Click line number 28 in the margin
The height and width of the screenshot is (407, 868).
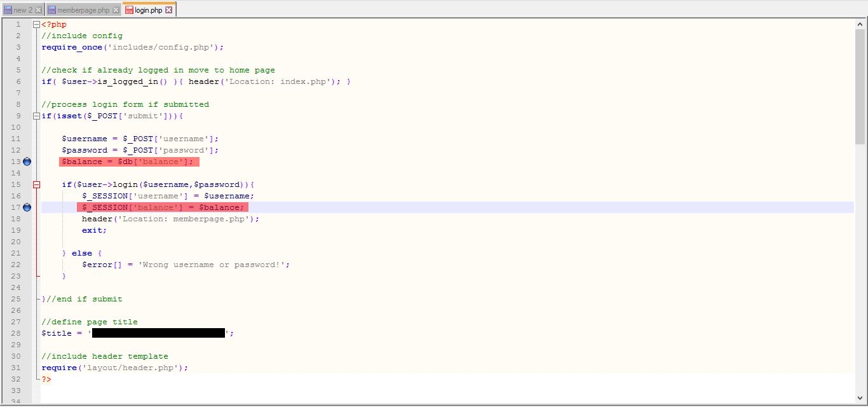coord(15,333)
